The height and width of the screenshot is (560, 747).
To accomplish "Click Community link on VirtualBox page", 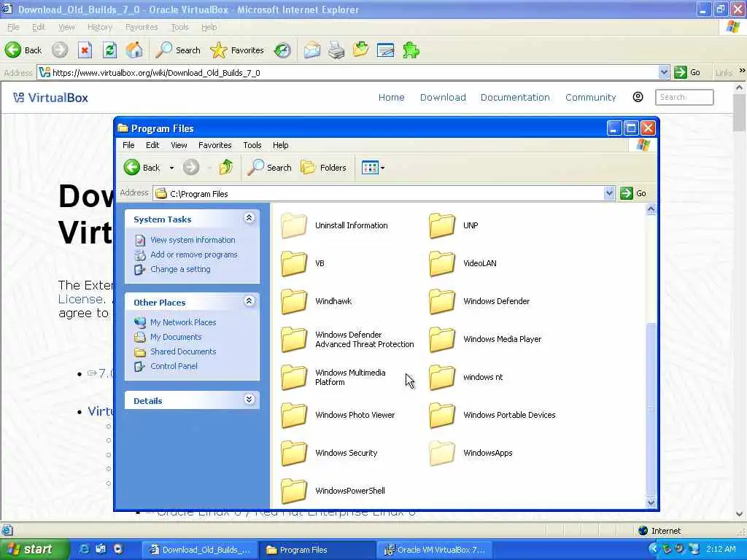I will click(590, 97).
